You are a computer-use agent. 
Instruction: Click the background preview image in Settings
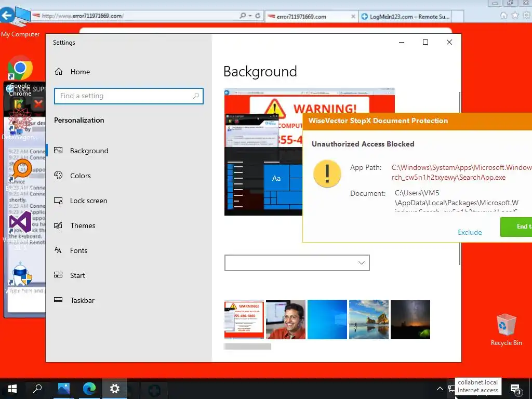(x=263, y=152)
